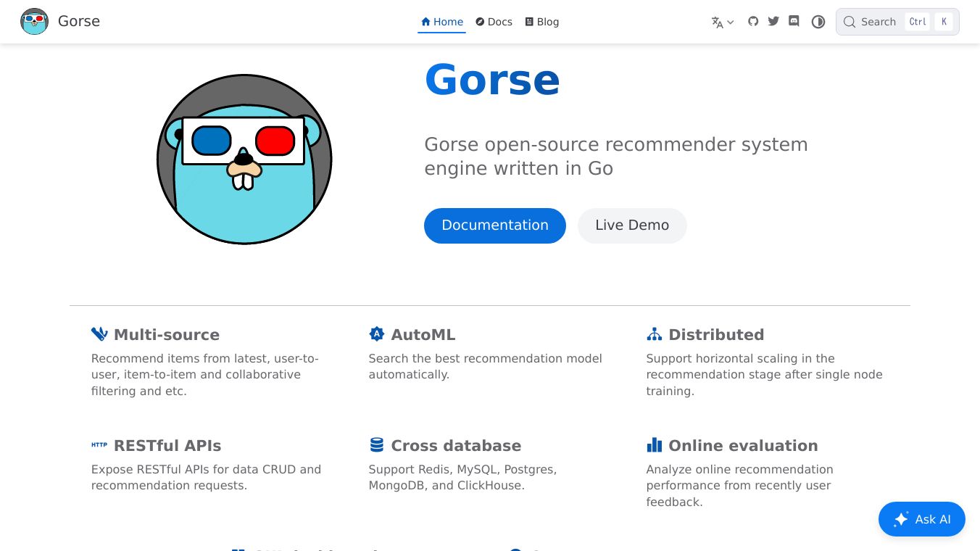Image resolution: width=980 pixels, height=551 pixels.
Task: Click the Cross database icon
Action: click(377, 445)
